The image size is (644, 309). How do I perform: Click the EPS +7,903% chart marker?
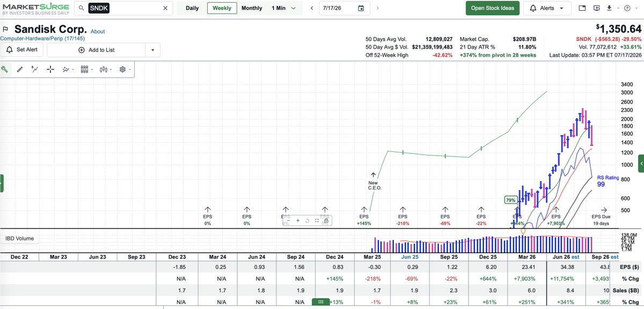(556, 216)
